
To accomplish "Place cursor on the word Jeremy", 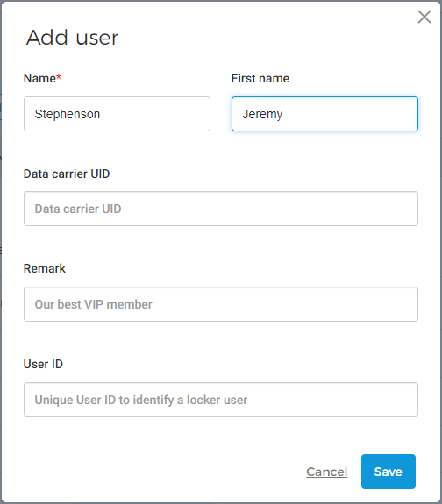I will pos(262,114).
